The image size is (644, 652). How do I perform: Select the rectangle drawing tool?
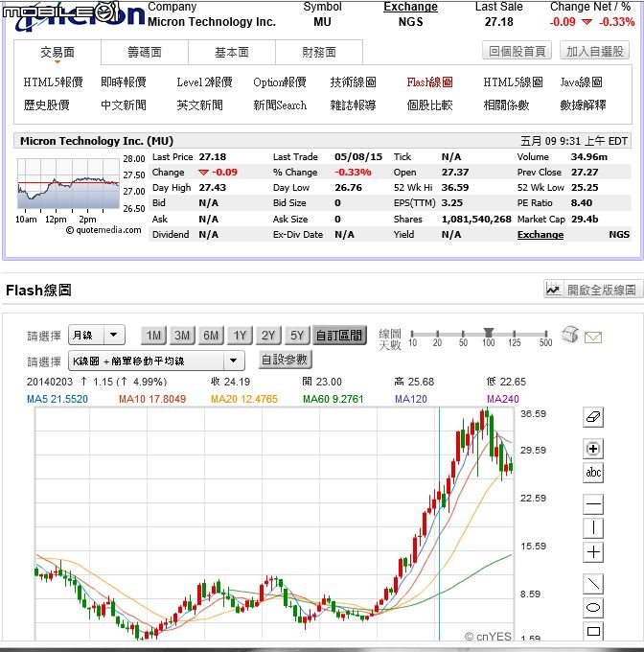[x=593, y=631]
